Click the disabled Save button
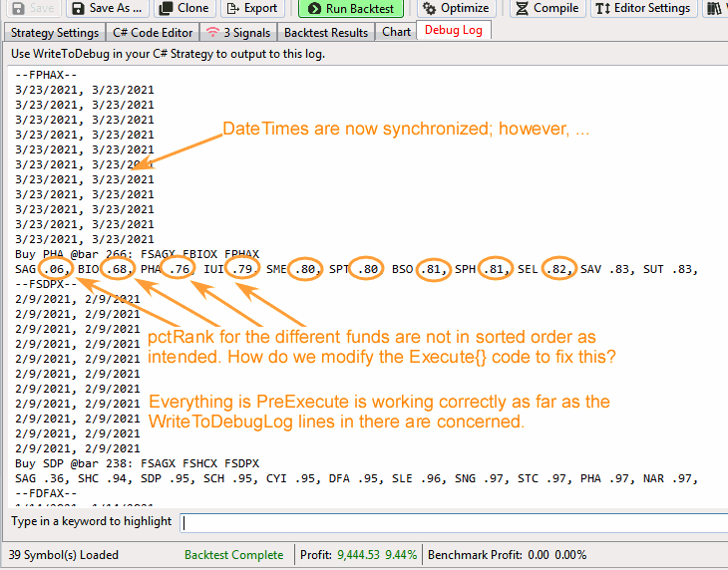This screenshot has height=570, width=728. [30, 9]
